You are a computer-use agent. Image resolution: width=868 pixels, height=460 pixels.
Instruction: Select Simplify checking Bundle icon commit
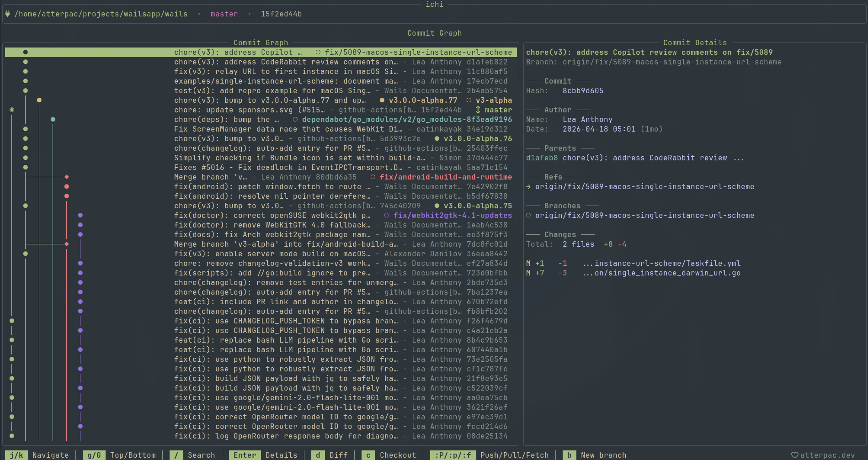pos(261,158)
